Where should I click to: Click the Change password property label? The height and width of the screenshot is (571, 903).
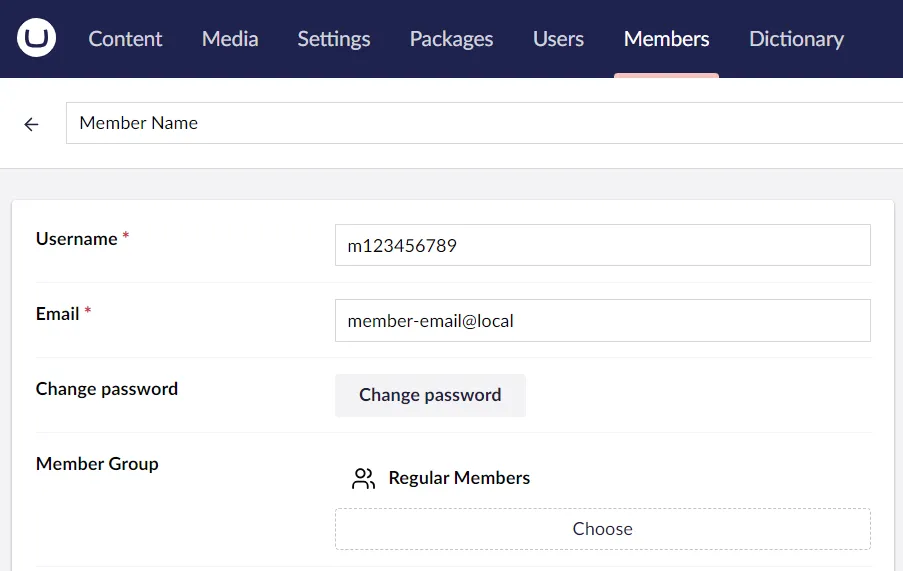[x=107, y=389]
